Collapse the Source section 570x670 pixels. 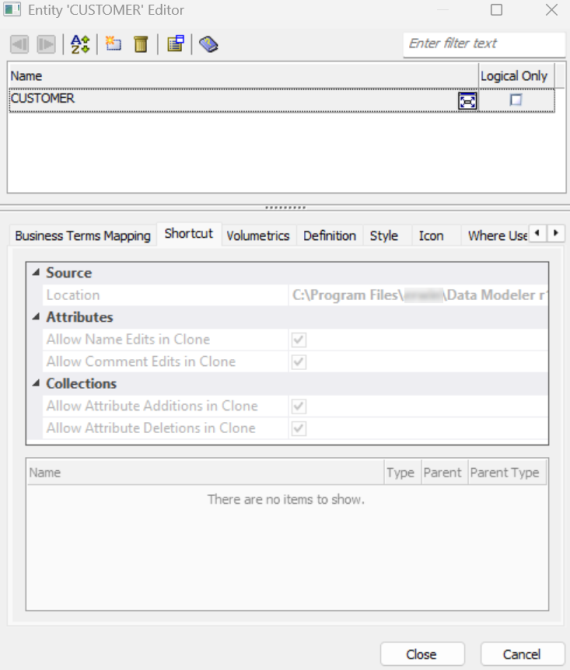36,272
